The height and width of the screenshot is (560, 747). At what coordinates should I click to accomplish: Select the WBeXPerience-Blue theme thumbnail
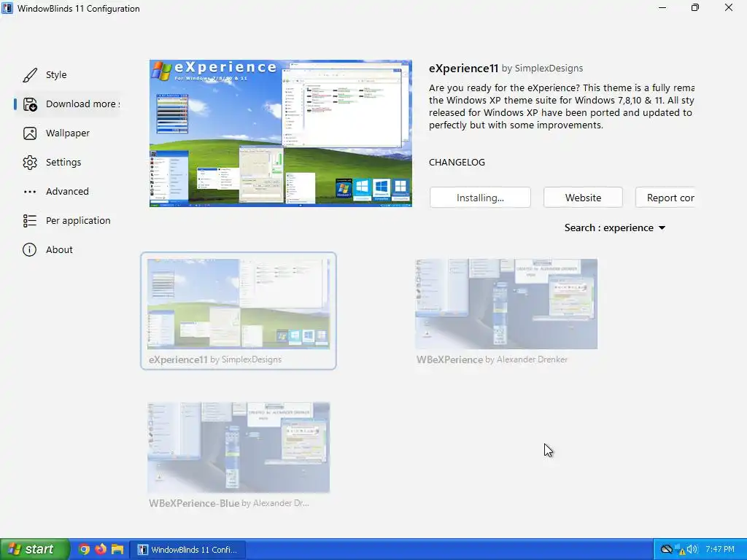[x=239, y=447]
